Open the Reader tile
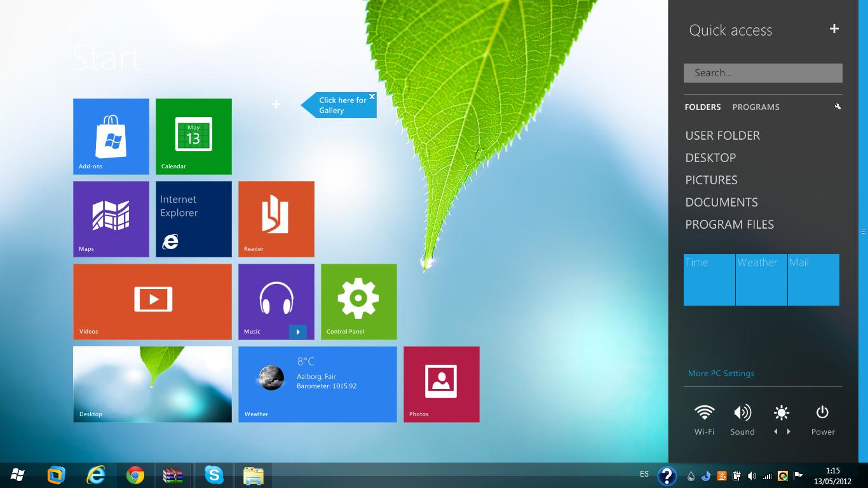Screen dimensions: 868x488 click(276, 219)
